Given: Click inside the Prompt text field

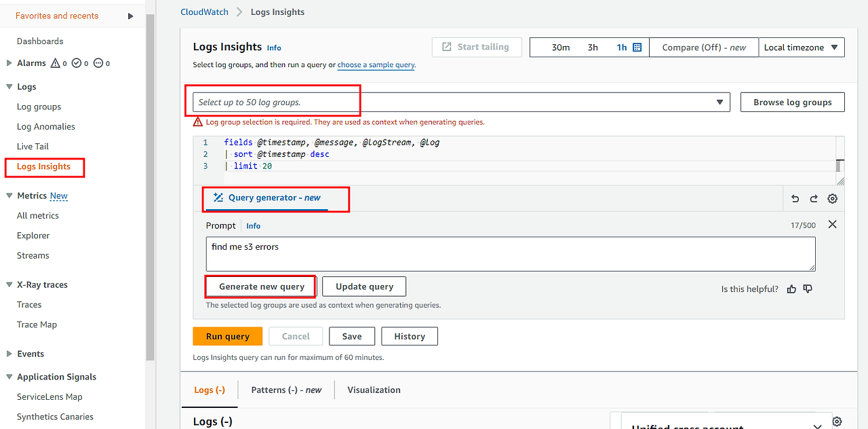Looking at the screenshot, I should (510, 253).
